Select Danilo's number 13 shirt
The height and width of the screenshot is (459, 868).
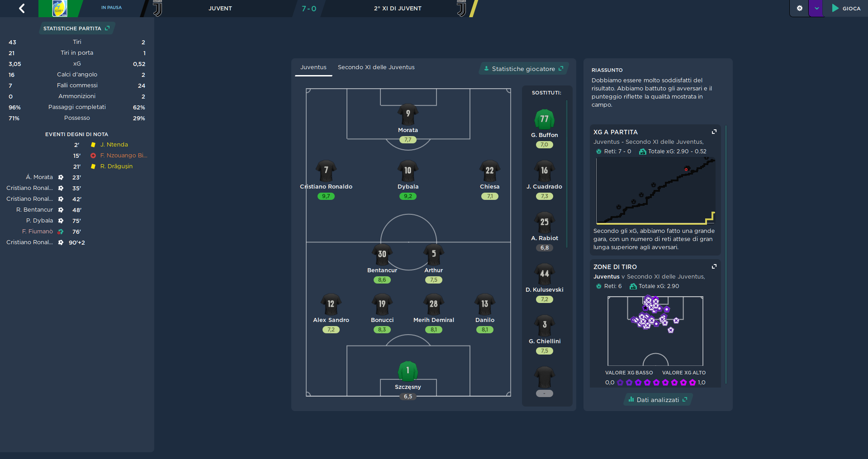[485, 304]
